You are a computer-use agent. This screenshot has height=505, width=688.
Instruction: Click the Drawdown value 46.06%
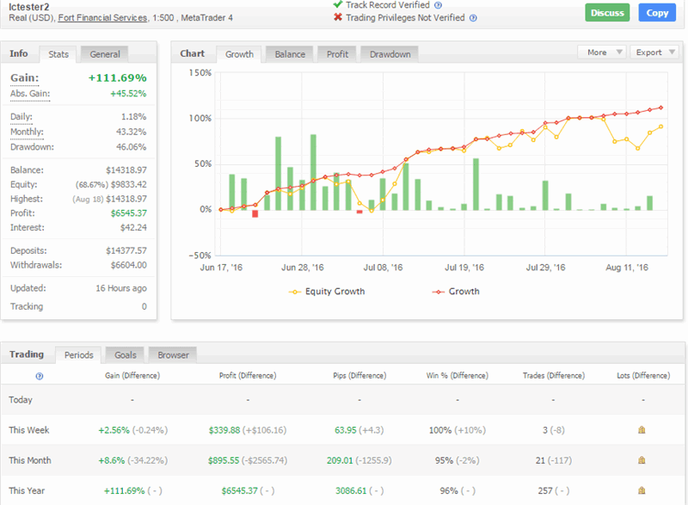(x=131, y=147)
